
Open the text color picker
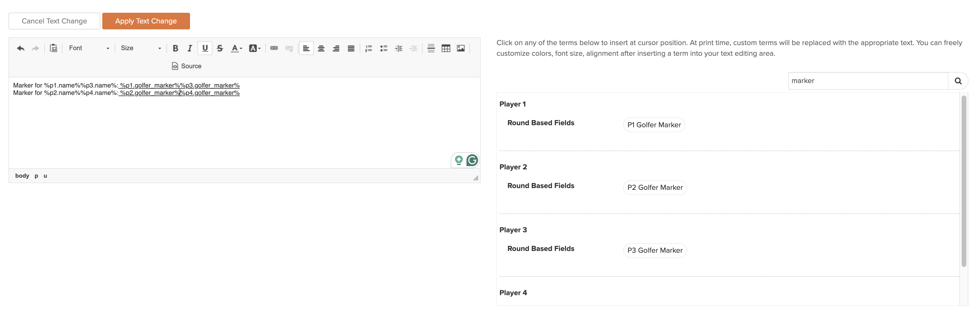[236, 48]
